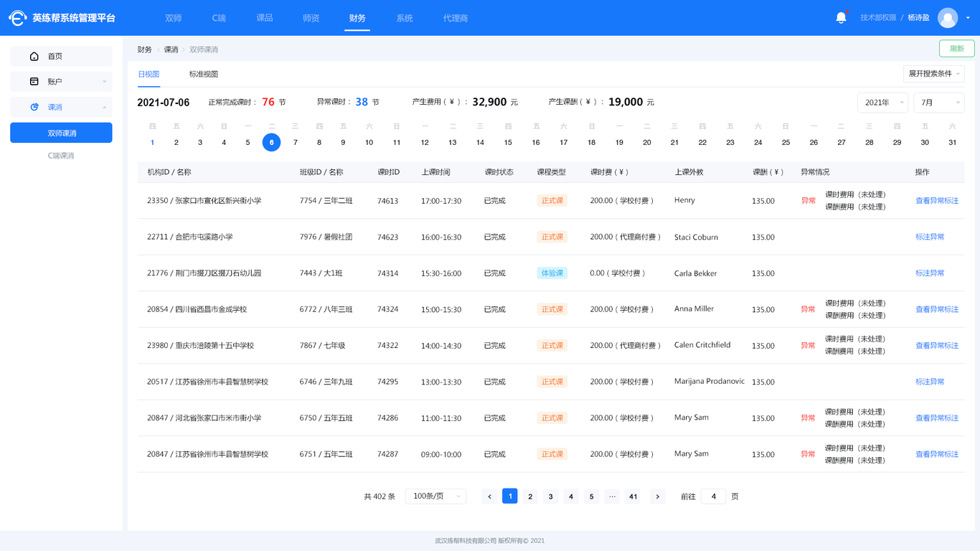
Task: Click the 财务 breadcrumb link
Action: (x=145, y=50)
